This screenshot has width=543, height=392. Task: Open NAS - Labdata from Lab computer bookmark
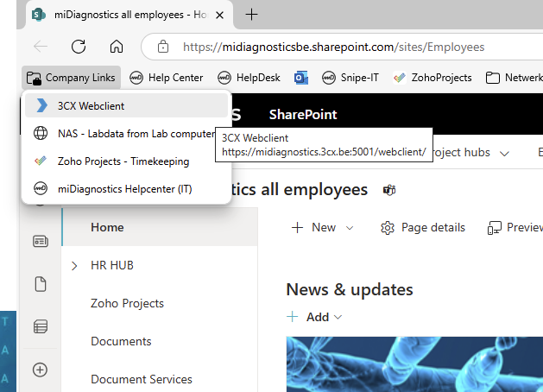[126, 134]
